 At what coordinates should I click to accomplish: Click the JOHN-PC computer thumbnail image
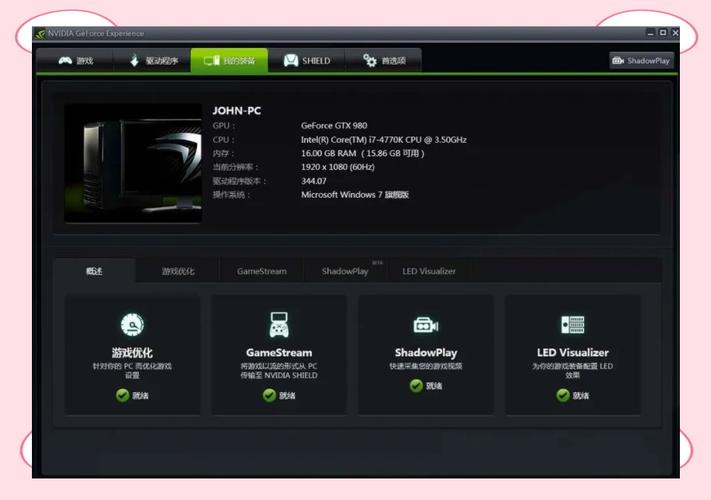pos(133,164)
